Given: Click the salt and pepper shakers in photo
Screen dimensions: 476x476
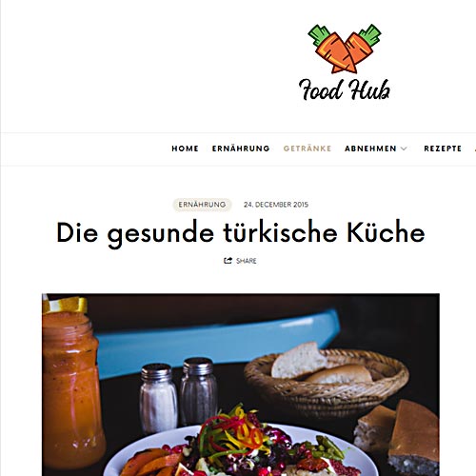Looking at the screenshot, I should point(178,395).
